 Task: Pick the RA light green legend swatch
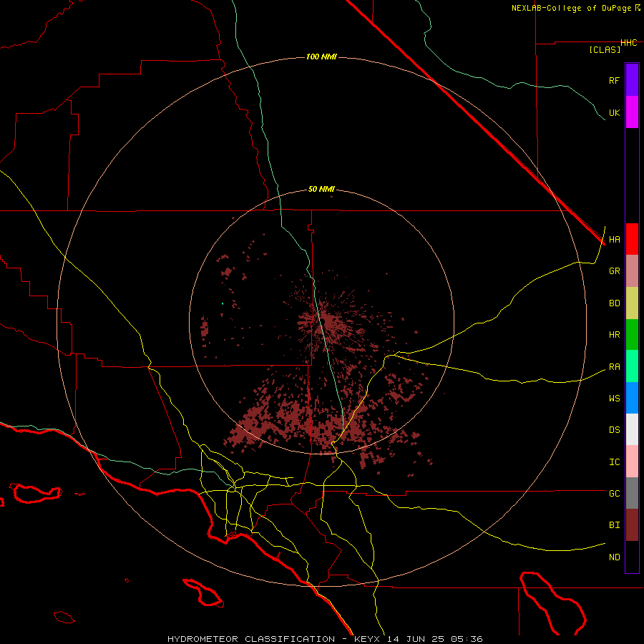632,366
